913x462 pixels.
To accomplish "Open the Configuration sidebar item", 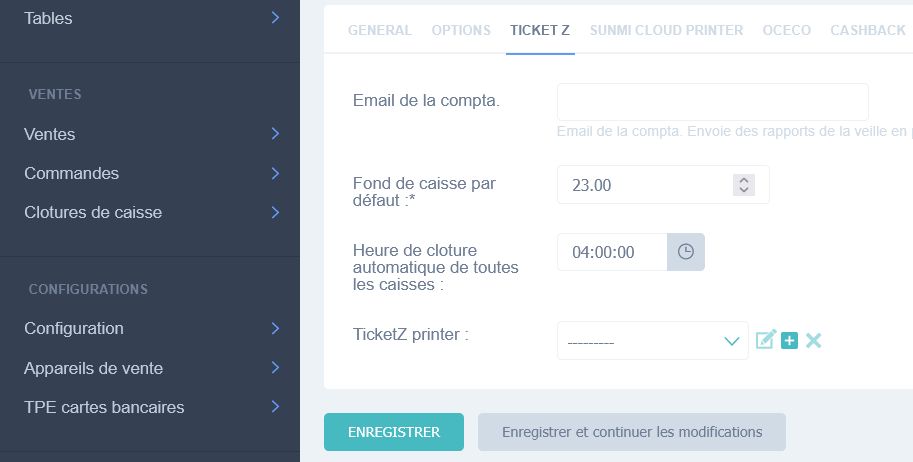I will tap(150, 328).
